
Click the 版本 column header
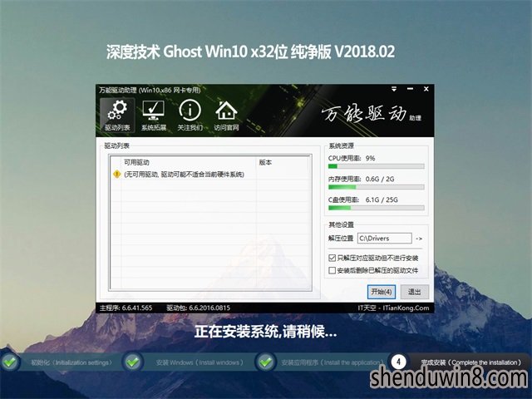(x=283, y=163)
